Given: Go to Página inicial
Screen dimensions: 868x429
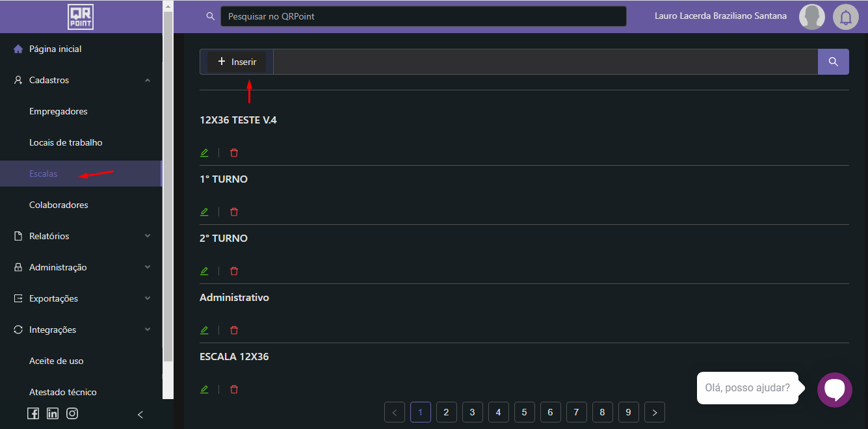Looking at the screenshot, I should click(55, 49).
